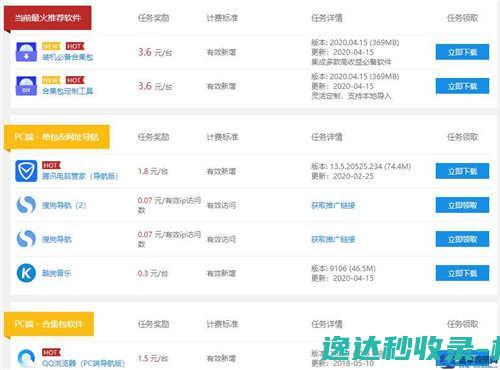This screenshot has height=370, width=500.
Task: Click version details text for 酷狗音乐
Action: pos(343,273)
